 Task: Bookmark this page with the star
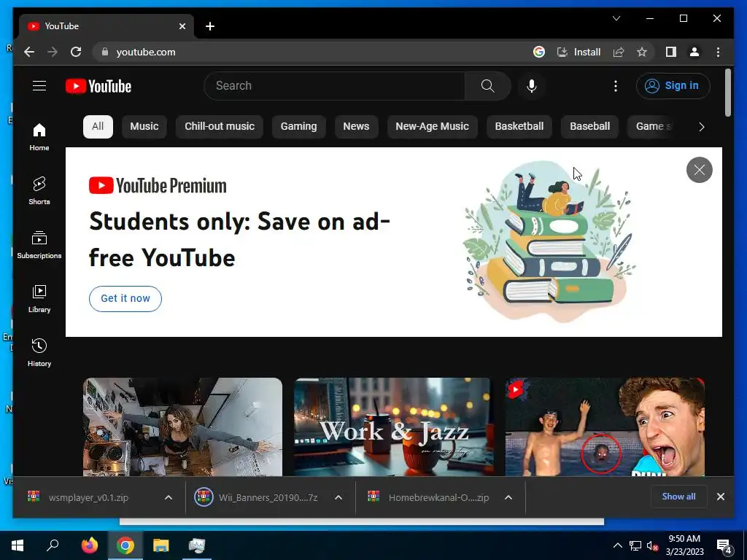click(642, 52)
